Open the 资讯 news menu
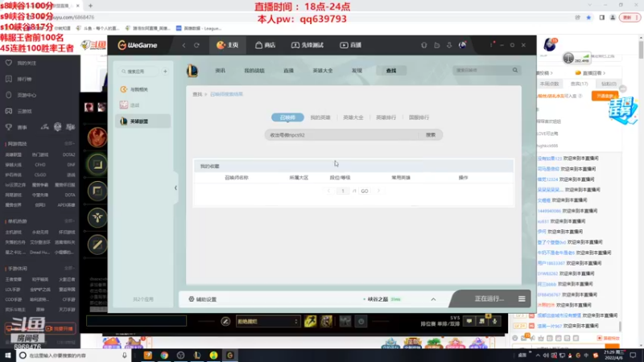The width and height of the screenshot is (644, 362). (220, 71)
